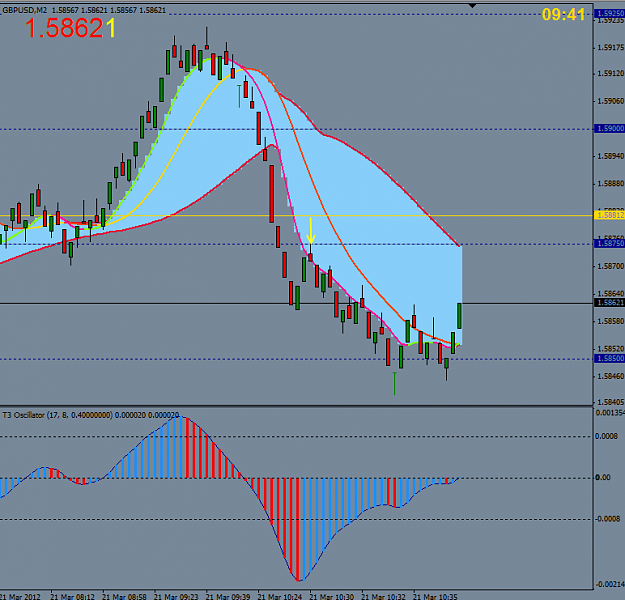
Task: Click the 1.58700 price scale value
Action: [610, 266]
